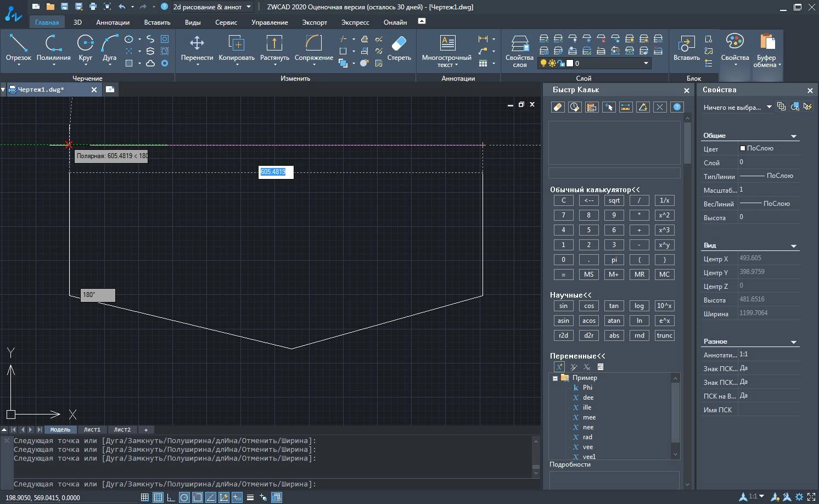The image size is (819, 504).
Task: Select the Отрезок line tool
Action: 18,48
